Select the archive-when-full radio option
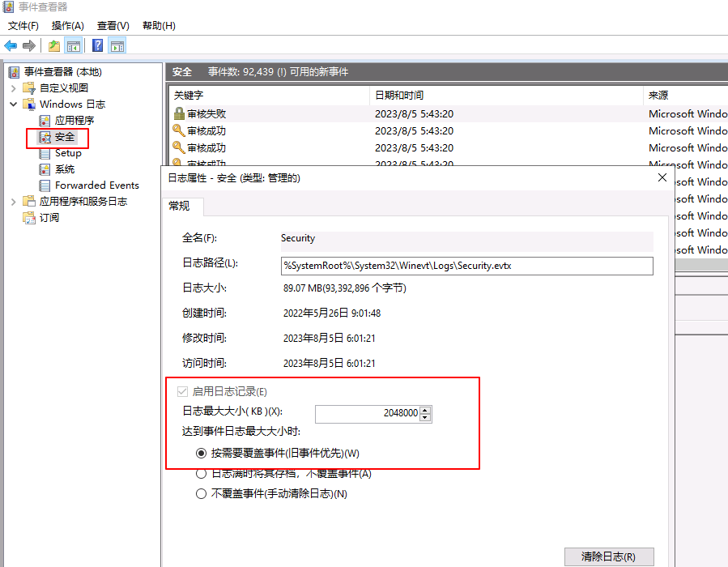728x567 pixels. [x=202, y=474]
